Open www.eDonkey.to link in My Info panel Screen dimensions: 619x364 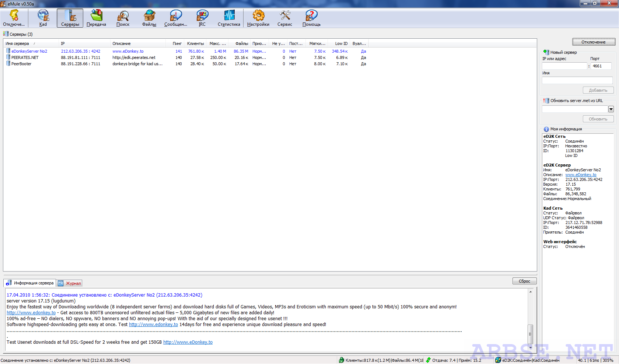point(581,175)
